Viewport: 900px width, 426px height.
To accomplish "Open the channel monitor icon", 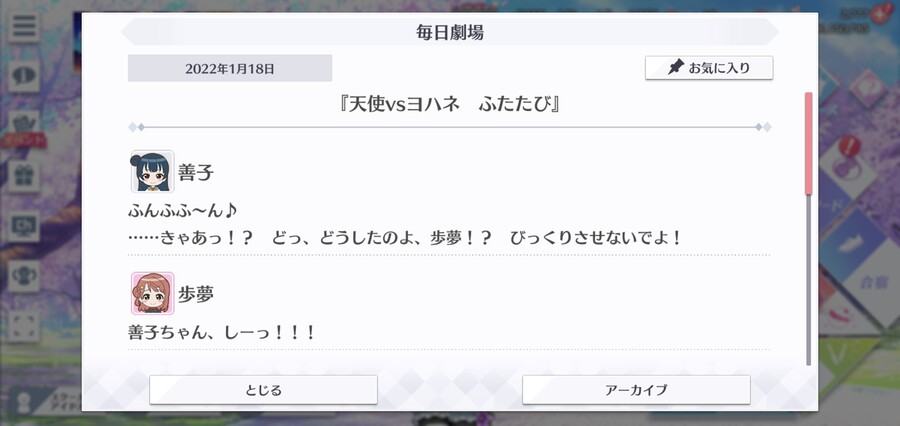I will [24, 226].
